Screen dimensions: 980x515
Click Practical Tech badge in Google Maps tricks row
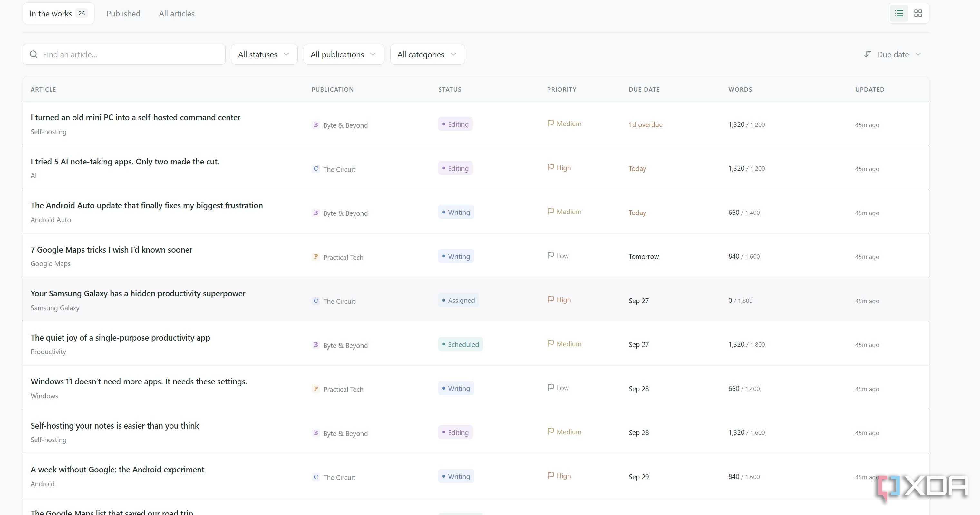(x=316, y=257)
